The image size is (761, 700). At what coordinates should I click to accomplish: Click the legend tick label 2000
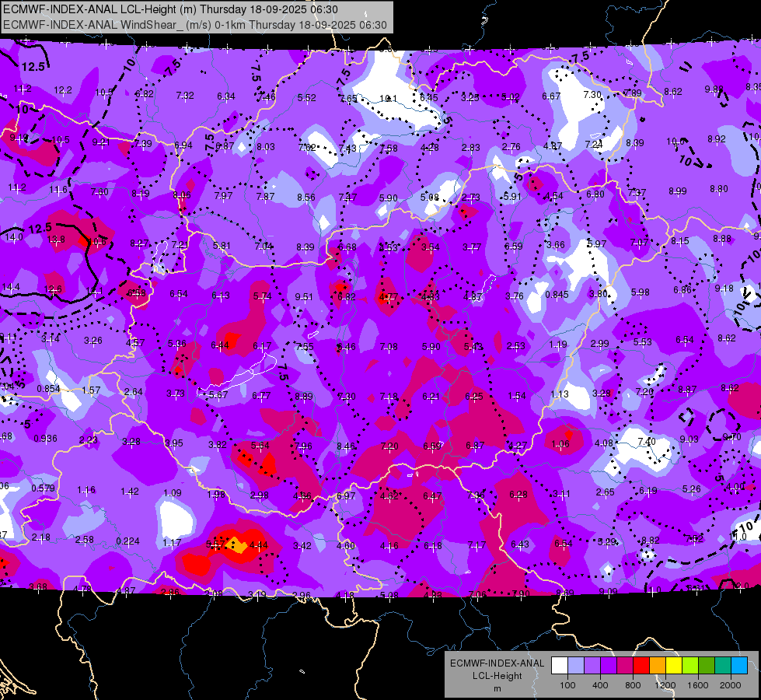[x=731, y=685]
